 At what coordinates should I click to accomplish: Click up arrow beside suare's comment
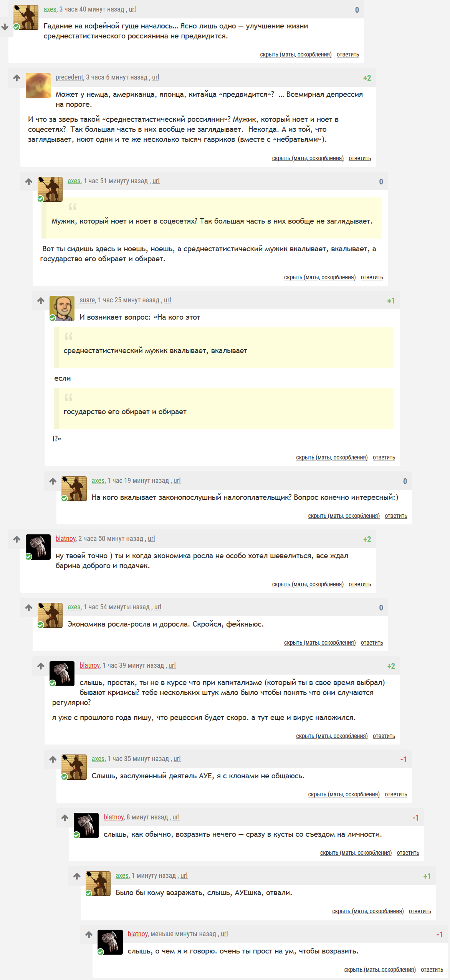[41, 301]
